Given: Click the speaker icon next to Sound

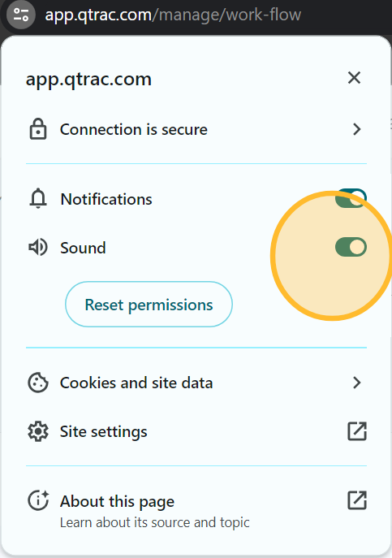Looking at the screenshot, I should click(x=38, y=248).
